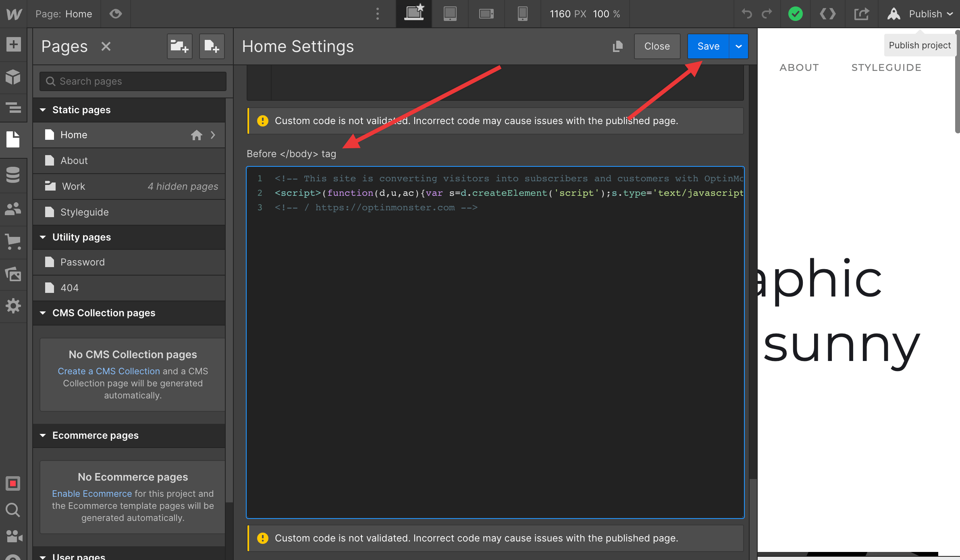Select the STYLEGUIDE tab in preview
The image size is (960, 560).
point(887,67)
